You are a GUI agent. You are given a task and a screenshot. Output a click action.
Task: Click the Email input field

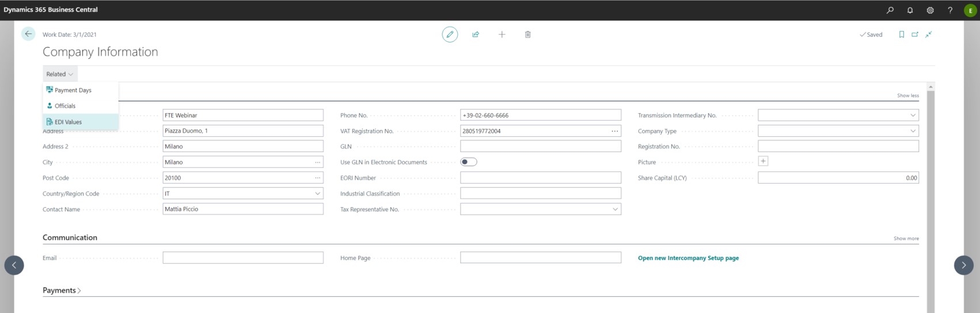click(x=242, y=258)
